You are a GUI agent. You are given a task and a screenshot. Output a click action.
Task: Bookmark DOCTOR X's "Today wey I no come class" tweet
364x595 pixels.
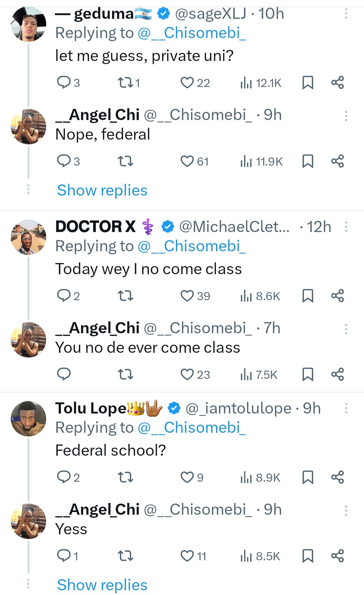(x=308, y=296)
